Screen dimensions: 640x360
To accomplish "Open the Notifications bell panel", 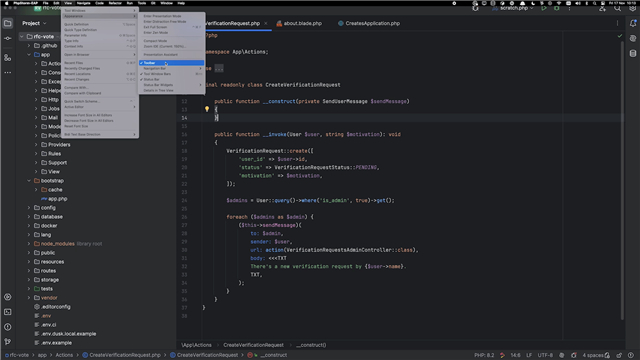I will click(x=633, y=23).
